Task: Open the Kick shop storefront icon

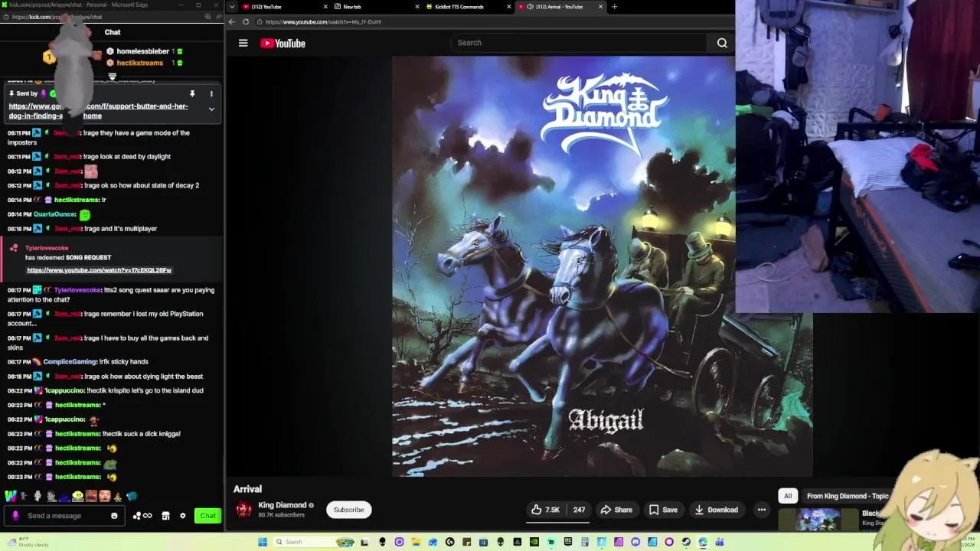Action: pos(165,516)
